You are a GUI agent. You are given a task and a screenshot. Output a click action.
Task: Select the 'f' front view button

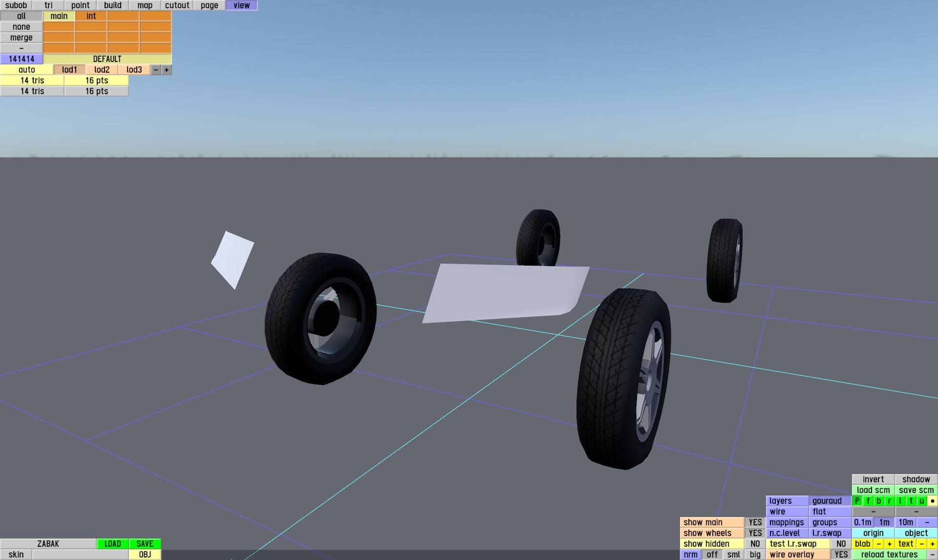click(x=868, y=501)
